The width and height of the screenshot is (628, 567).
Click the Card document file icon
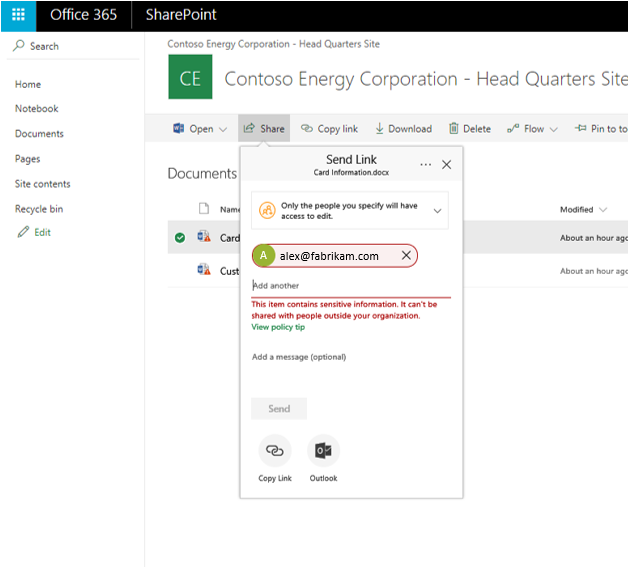coord(204,236)
